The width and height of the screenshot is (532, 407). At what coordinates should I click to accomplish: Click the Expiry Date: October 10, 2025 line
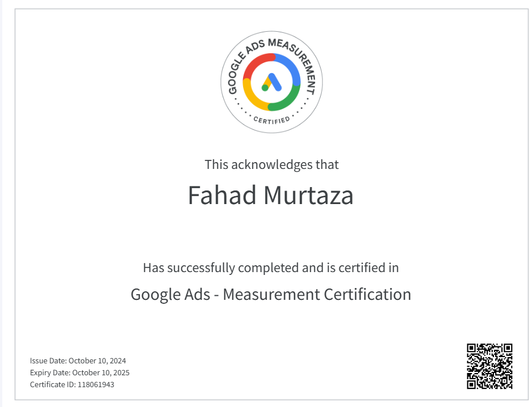(x=80, y=373)
